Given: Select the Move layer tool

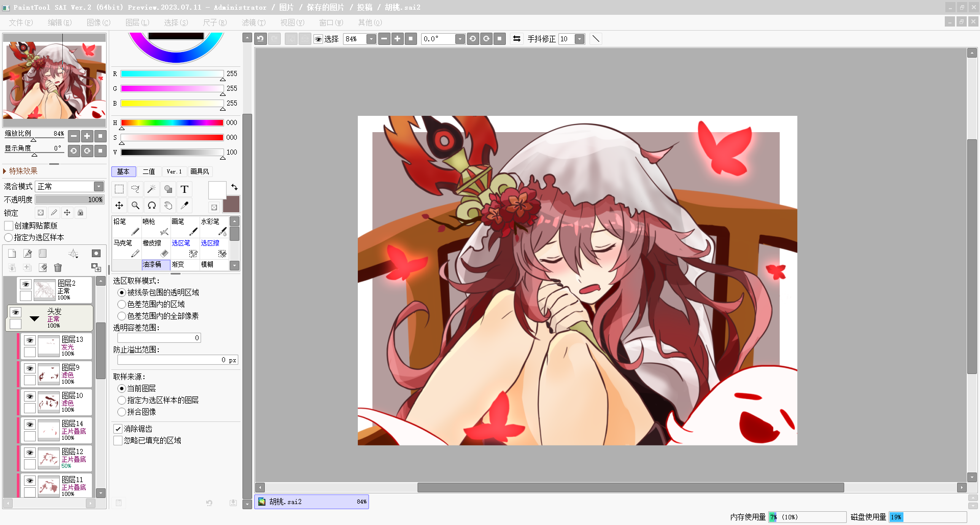Looking at the screenshot, I should click(119, 206).
